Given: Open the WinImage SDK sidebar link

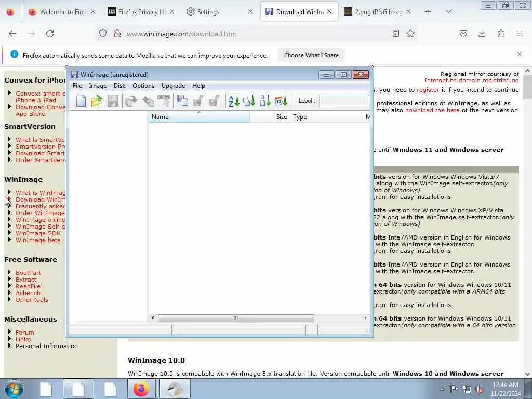Looking at the screenshot, I should pos(38,233).
